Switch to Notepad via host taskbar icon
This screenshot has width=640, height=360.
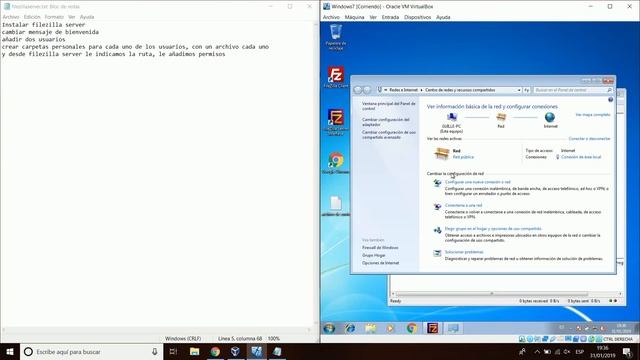click(x=277, y=352)
